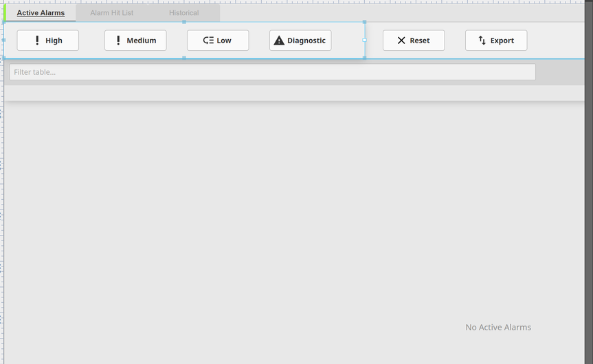Screen dimensions: 593x364
Task: Select the Historical tab
Action: 183,13
